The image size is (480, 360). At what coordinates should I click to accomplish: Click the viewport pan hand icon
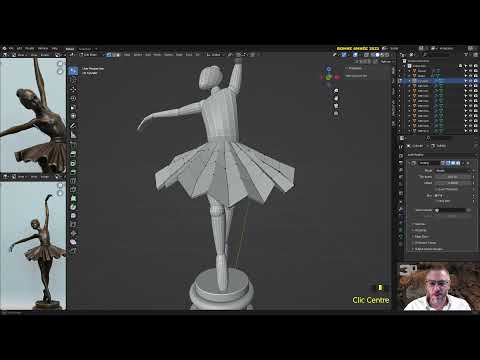336,98
